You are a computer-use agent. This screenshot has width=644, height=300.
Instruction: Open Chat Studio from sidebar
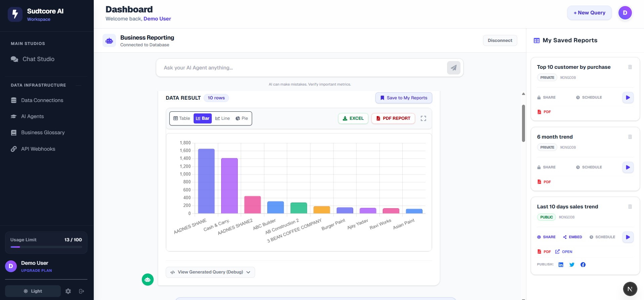click(x=38, y=59)
